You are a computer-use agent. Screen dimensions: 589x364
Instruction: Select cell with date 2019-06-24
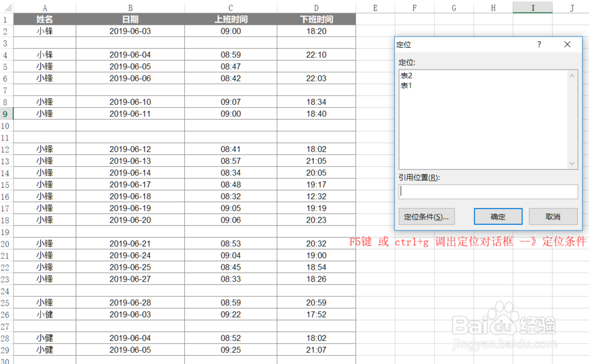point(130,256)
